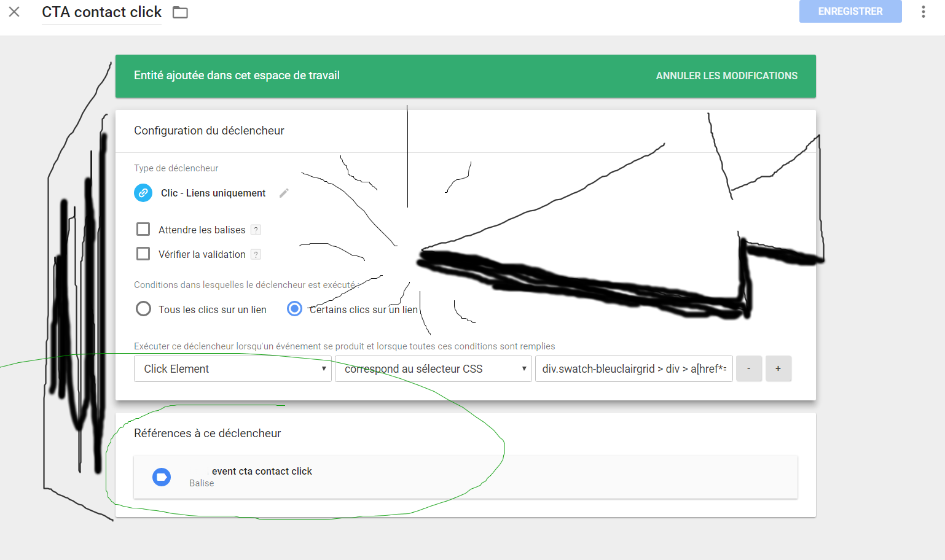This screenshot has height=560, width=945.
Task: Click the blue tag icon of referenced balise
Action: (162, 477)
